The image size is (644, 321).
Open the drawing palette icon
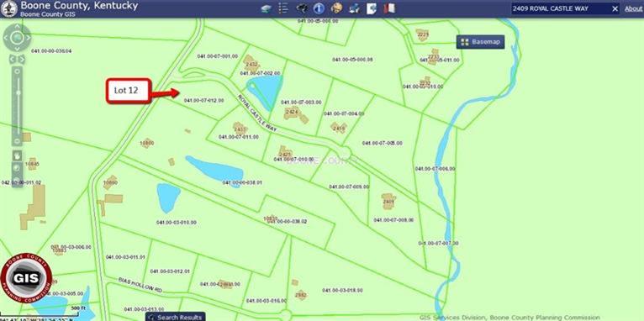tap(336, 8)
